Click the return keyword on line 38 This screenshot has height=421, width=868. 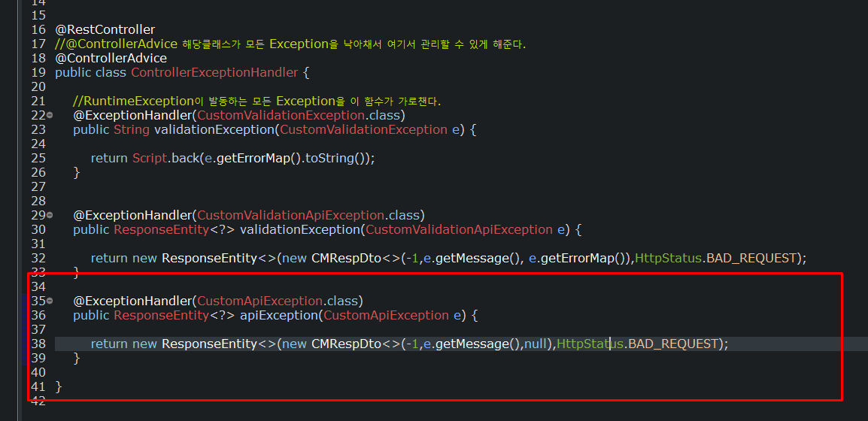pos(109,344)
